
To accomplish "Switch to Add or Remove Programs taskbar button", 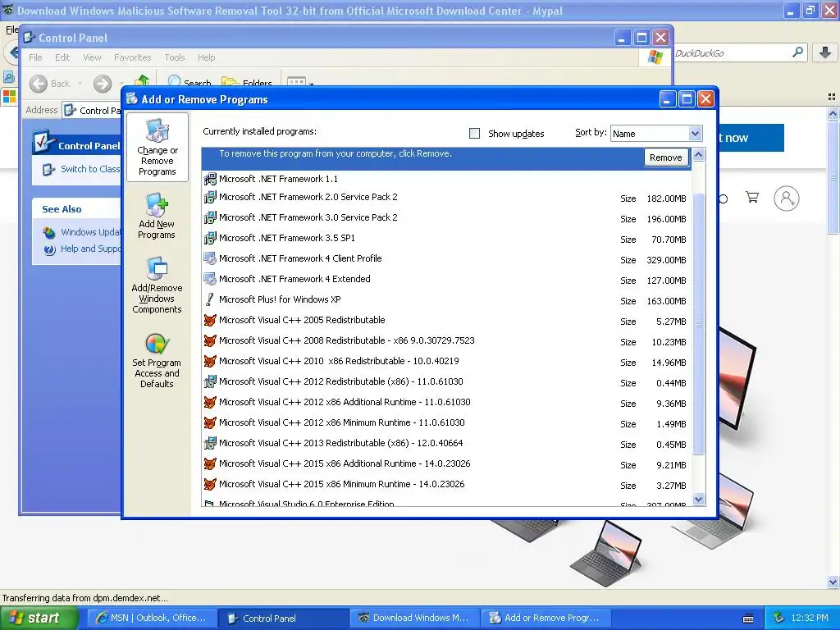I will pos(546,619).
